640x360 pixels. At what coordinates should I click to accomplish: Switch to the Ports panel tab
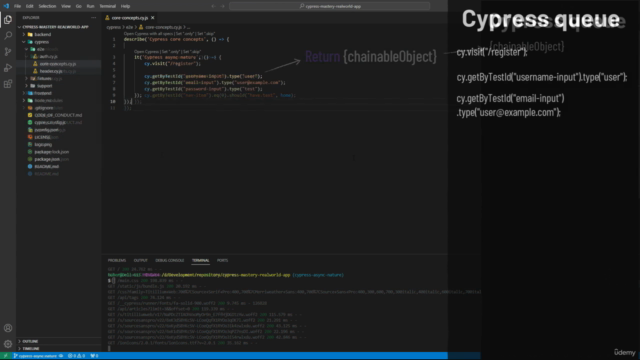click(x=222, y=260)
